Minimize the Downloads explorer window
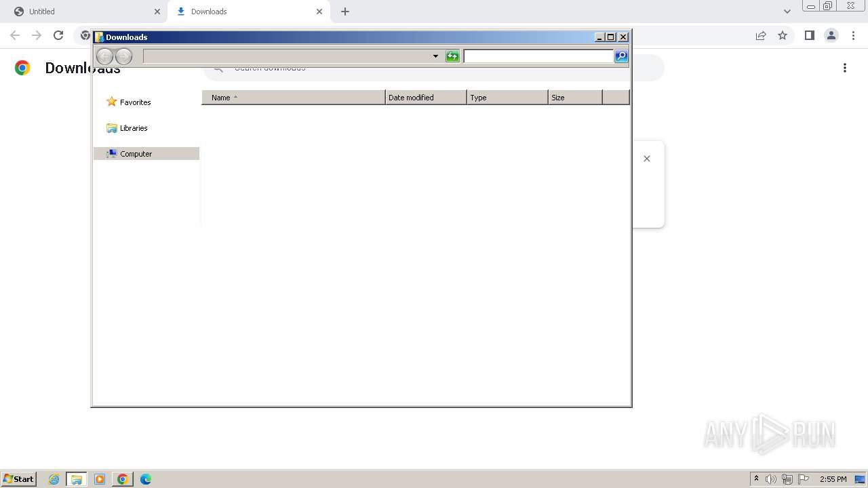868x488 pixels. pyautogui.click(x=599, y=37)
